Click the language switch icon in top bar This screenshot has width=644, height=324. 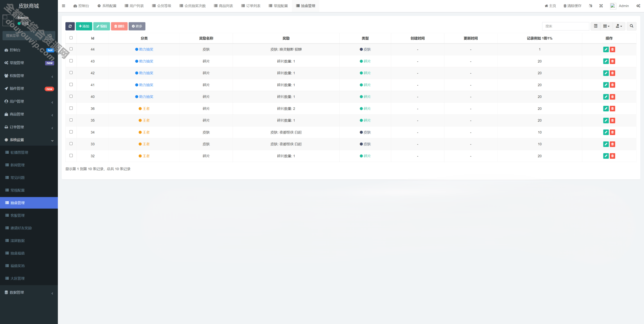point(591,6)
